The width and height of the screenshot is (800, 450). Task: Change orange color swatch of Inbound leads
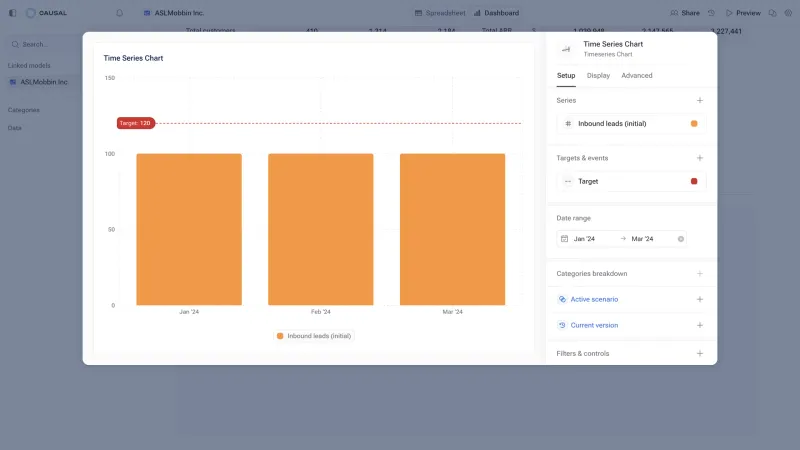(694, 123)
